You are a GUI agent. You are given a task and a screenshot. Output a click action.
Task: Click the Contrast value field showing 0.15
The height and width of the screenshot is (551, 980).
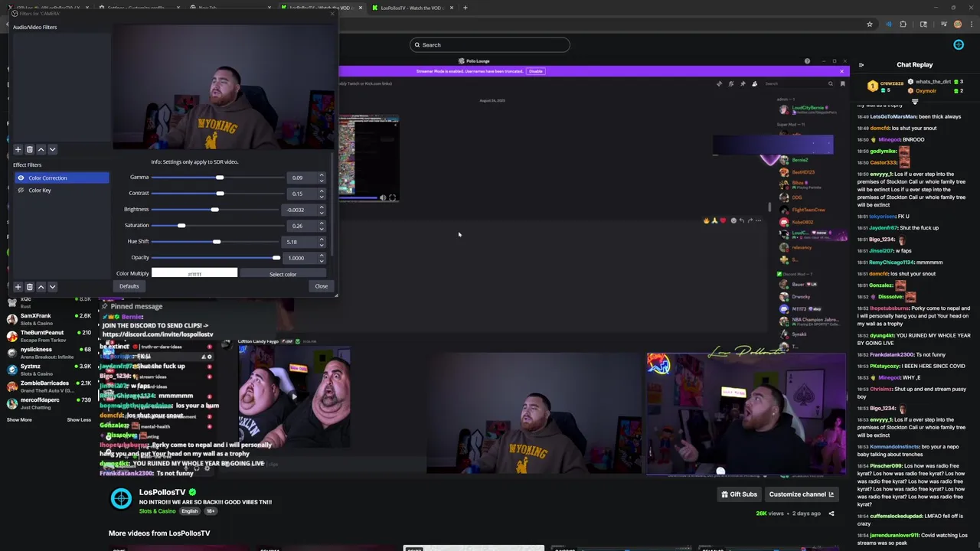[301, 194]
